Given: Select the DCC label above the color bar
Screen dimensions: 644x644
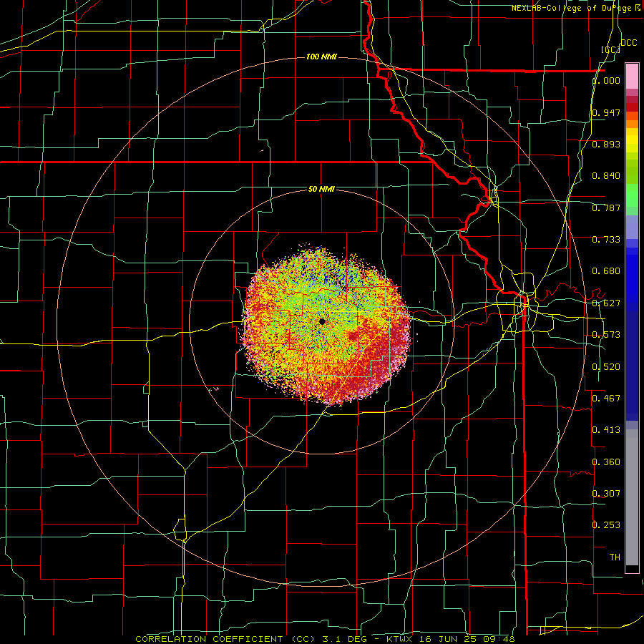Looking at the screenshot, I should coord(628,43).
